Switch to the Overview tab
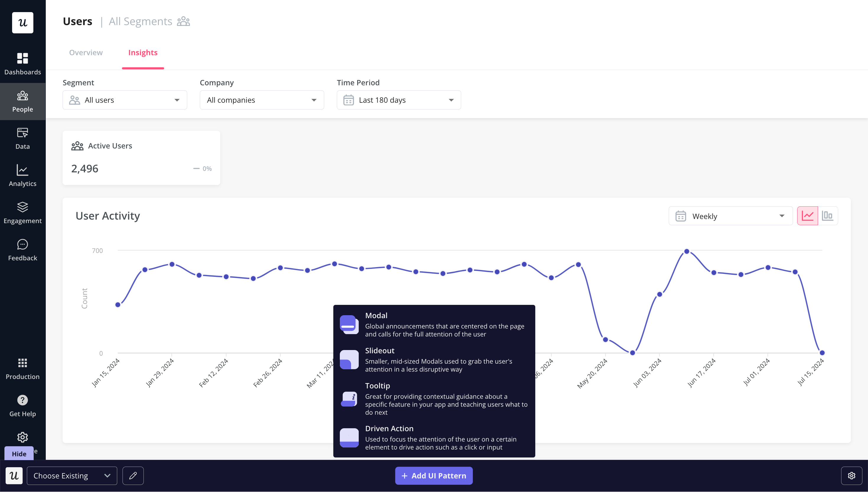This screenshot has height=492, width=868. 86,53
